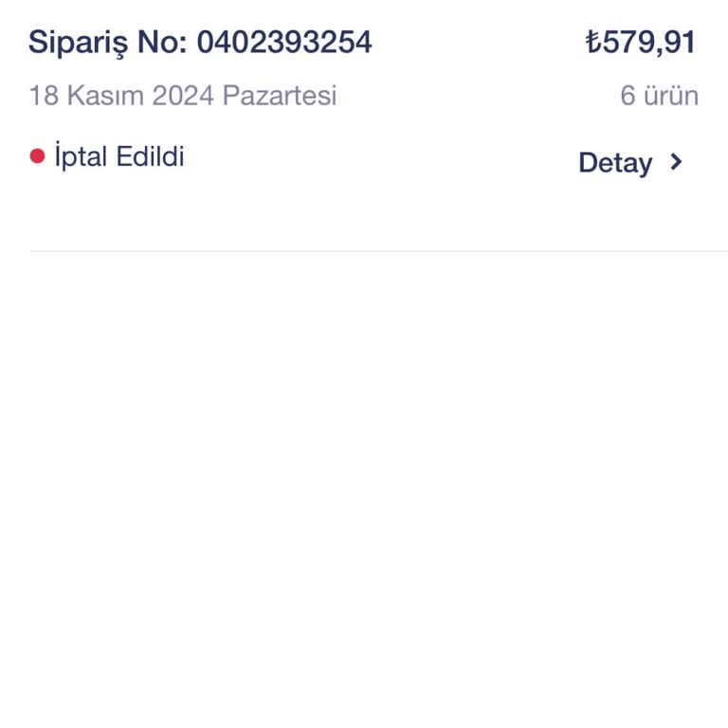Image resolution: width=728 pixels, height=728 pixels.
Task: Click the 6 ürün item count
Action: tap(660, 96)
